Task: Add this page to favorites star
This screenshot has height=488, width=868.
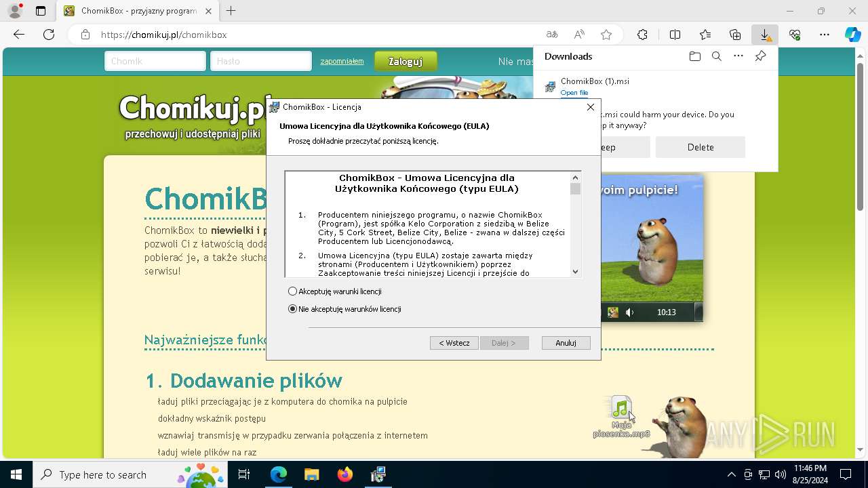Action: pos(606,35)
